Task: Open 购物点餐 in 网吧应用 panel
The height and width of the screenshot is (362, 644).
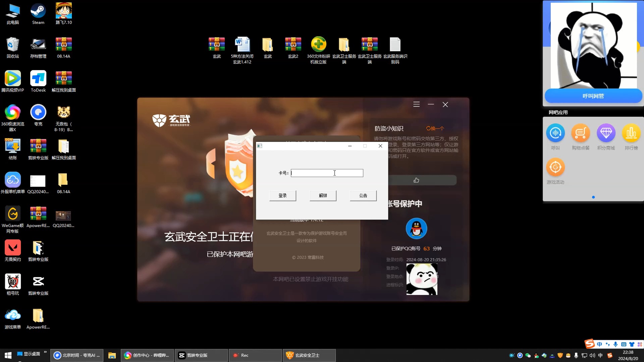Action: [581, 137]
